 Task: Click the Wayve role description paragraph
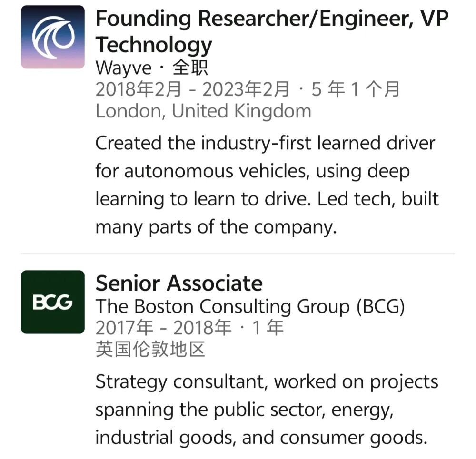pos(267,185)
